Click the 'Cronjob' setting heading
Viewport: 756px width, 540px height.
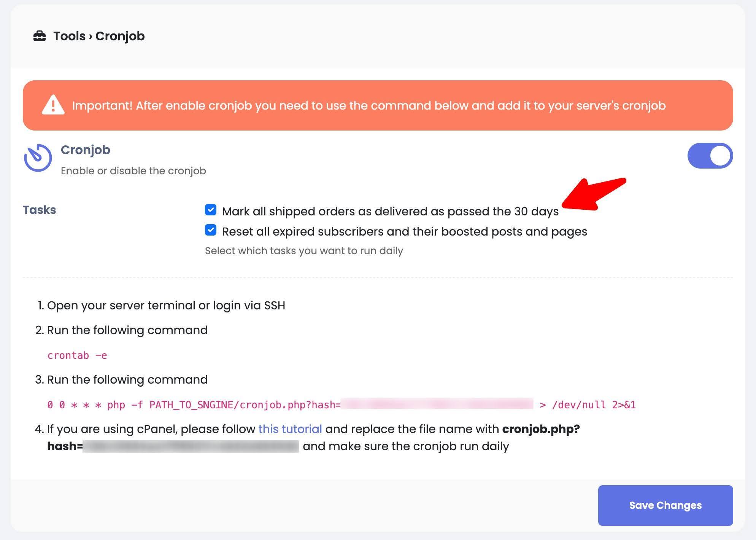(86, 150)
